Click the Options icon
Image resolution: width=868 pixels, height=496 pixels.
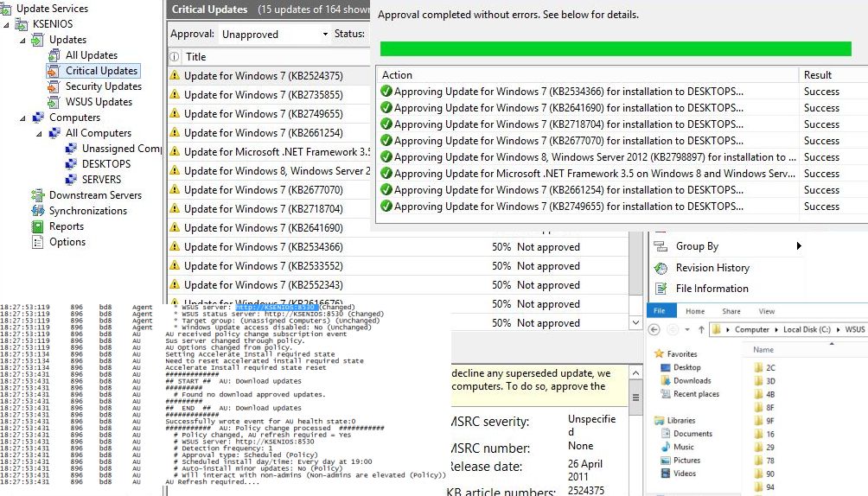click(38, 241)
